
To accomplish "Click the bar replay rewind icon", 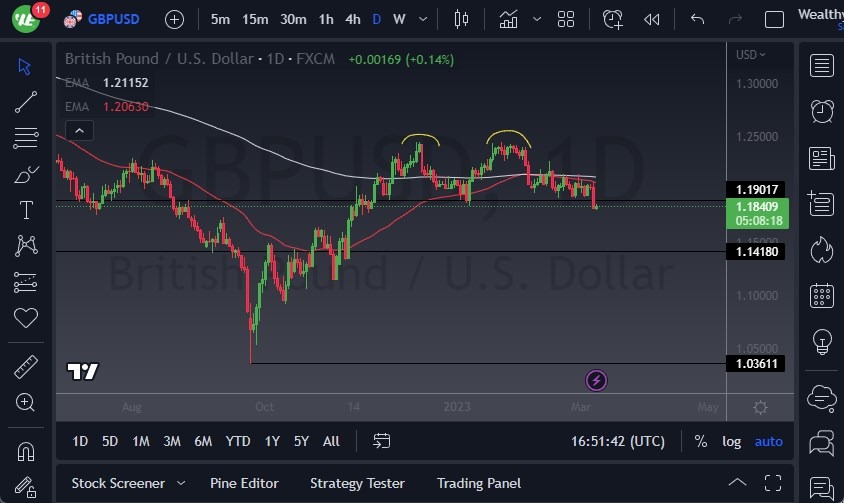I will (651, 19).
